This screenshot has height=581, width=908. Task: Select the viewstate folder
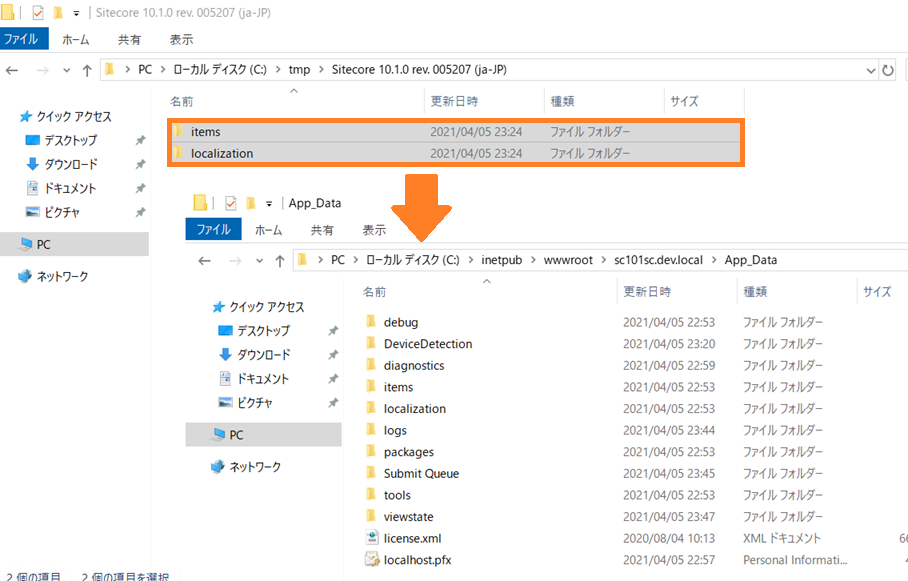[408, 517]
